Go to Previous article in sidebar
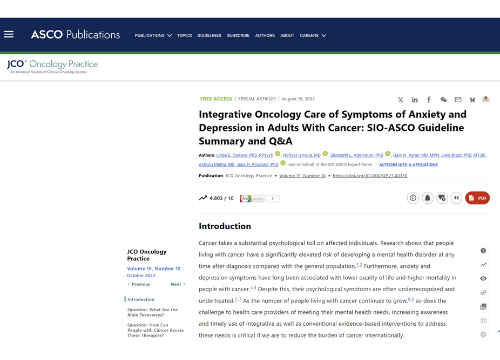Image resolution: width=500 pixels, height=360 pixels. [139, 284]
